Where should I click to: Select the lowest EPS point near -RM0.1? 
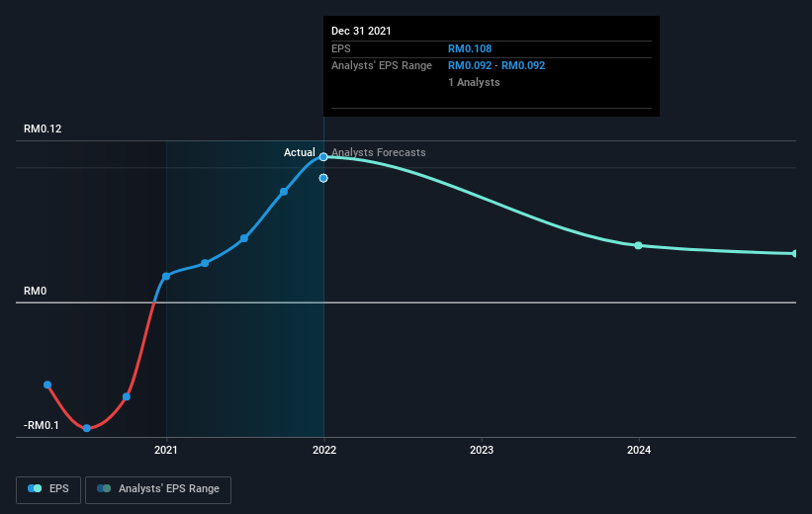(x=87, y=428)
